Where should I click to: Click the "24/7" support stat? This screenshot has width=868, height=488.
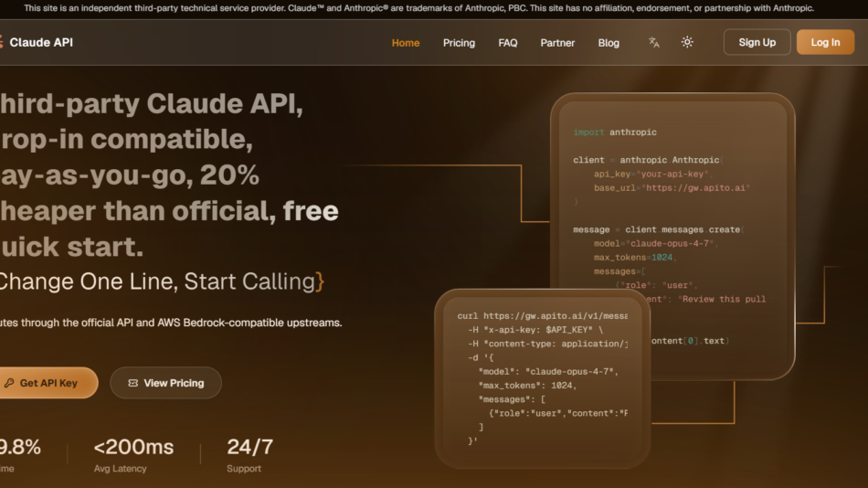[249, 447]
